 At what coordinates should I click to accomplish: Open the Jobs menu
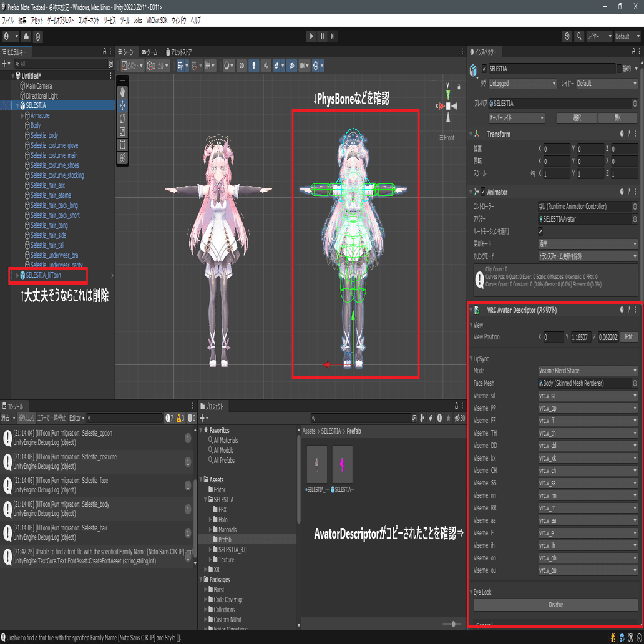point(138,20)
